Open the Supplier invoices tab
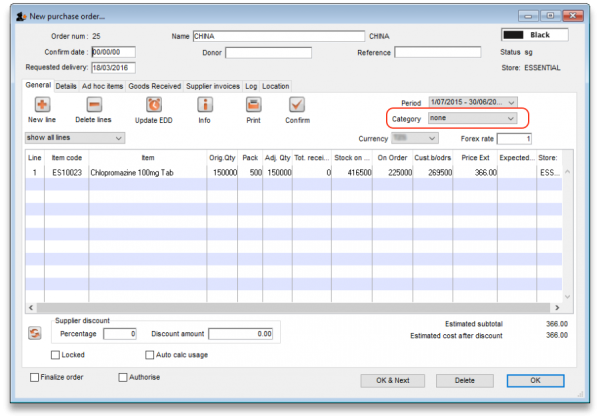The height and width of the screenshot is (419, 600). 213,86
